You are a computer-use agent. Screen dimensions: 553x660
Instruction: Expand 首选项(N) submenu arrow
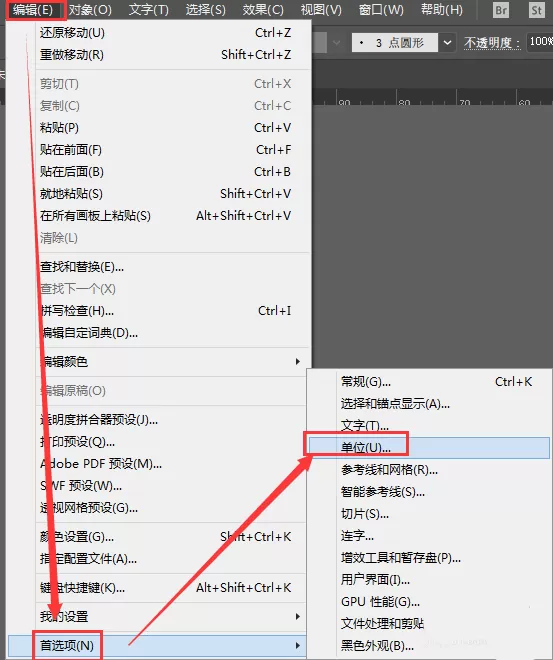point(298,645)
